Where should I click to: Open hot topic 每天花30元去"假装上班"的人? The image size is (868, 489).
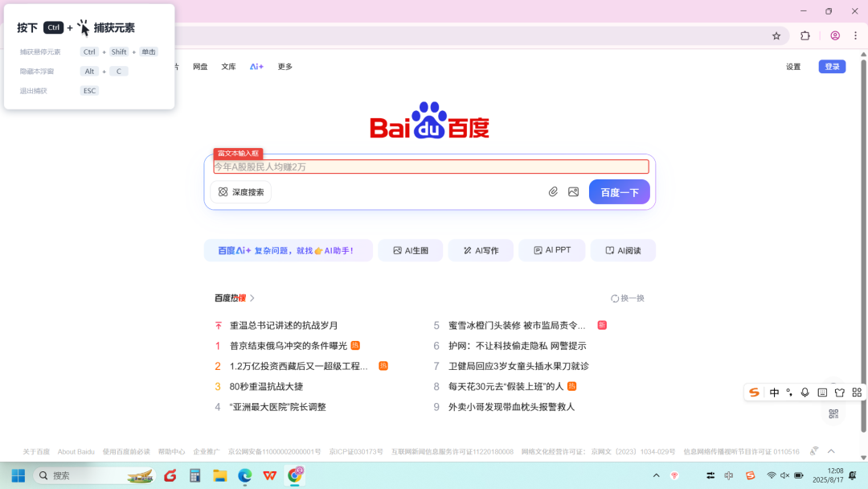point(506,387)
